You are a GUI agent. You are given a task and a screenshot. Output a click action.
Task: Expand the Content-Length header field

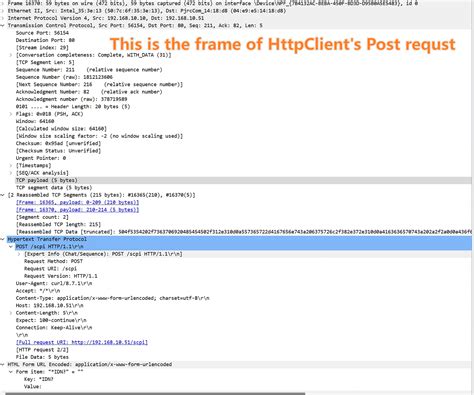coord(11,313)
